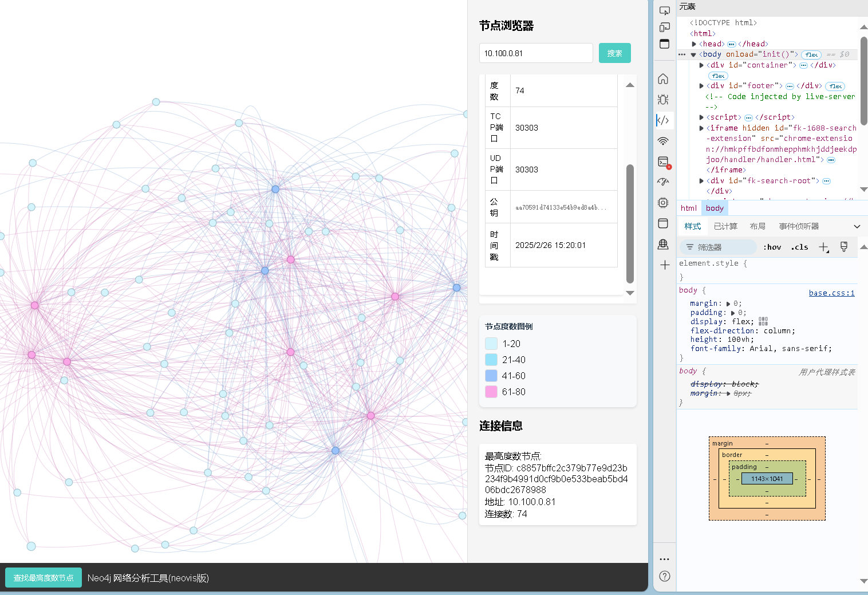Viewport: 868px width, 595px height.
Task: Click the 查找最高度数节点 button
Action: click(44, 578)
